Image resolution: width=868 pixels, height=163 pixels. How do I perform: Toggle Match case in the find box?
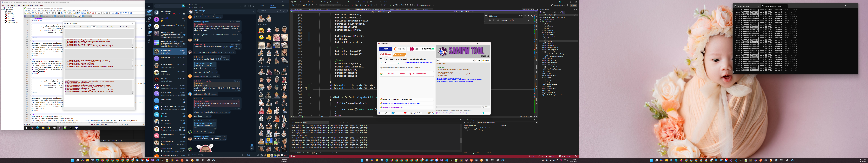point(490,20)
